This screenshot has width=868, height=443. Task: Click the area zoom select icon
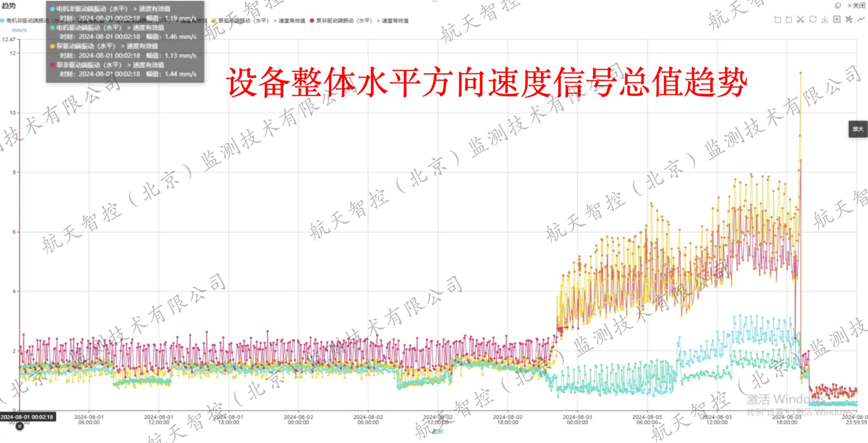(x=777, y=20)
